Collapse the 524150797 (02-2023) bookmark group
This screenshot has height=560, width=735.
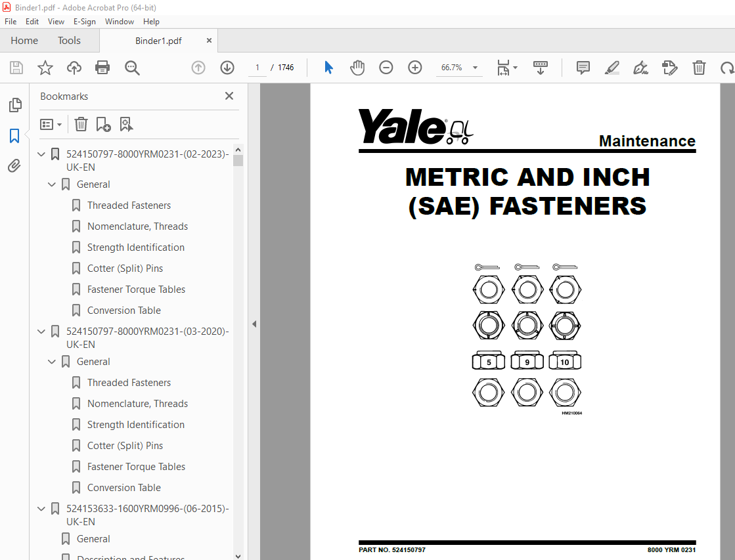pos(41,154)
